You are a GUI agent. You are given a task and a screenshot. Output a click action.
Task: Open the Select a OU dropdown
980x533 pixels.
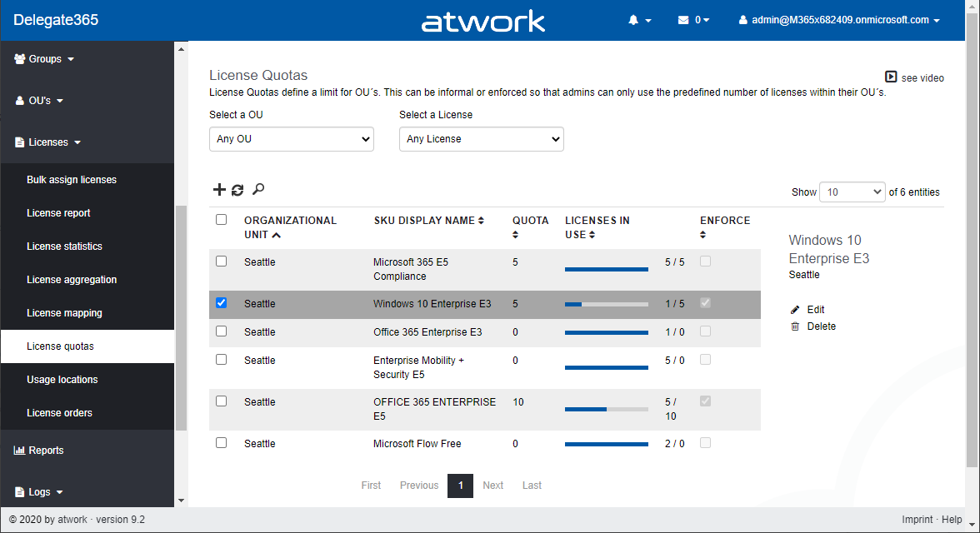(291, 139)
